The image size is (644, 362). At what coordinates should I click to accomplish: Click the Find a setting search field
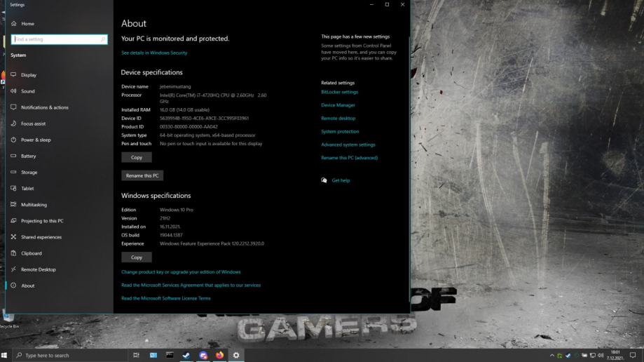coord(59,39)
